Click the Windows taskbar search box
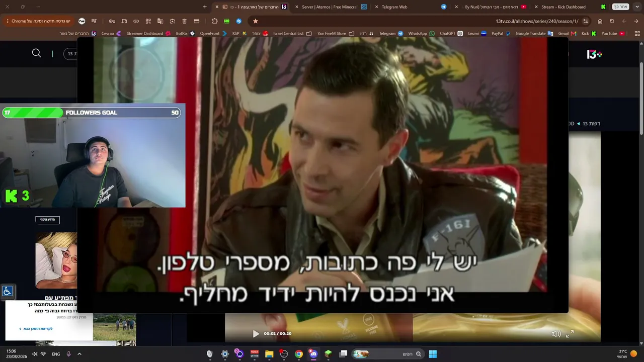The height and width of the screenshot is (362, 644). [x=387, y=354]
